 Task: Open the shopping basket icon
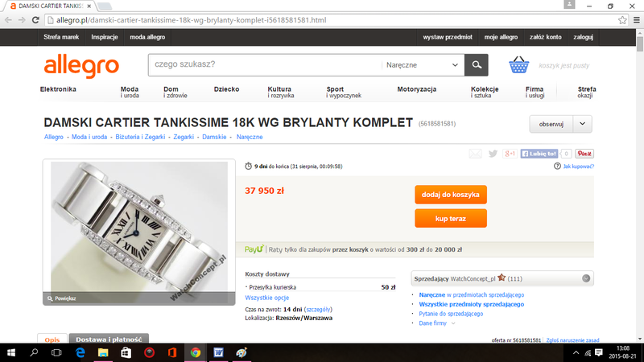click(x=518, y=65)
